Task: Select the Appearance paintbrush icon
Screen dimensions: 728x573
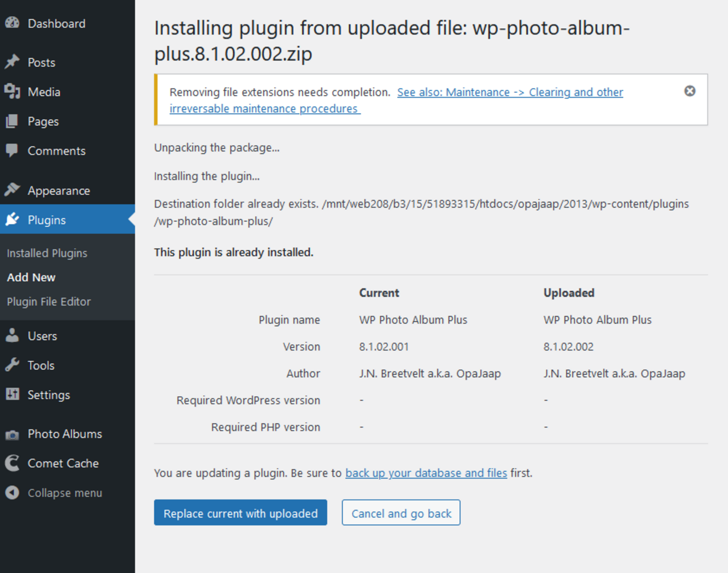Action: [12, 190]
